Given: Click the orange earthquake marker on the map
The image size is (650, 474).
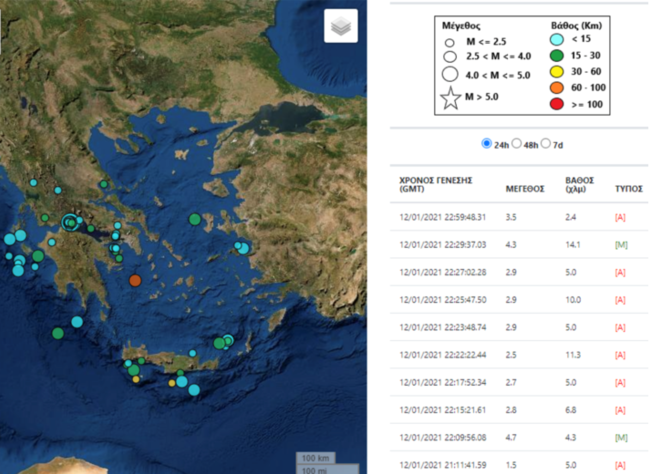Looking at the screenshot, I should coord(136,281).
